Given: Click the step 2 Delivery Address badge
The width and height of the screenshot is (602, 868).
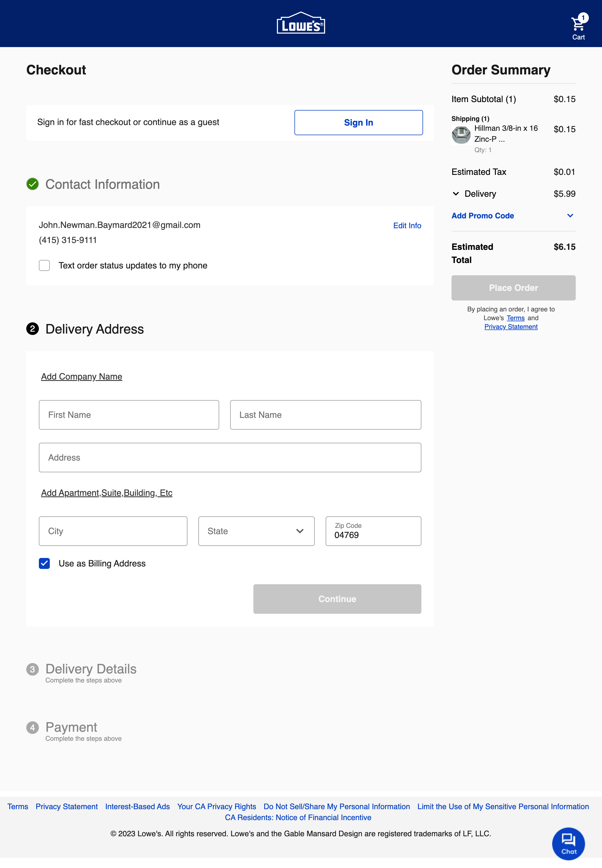Looking at the screenshot, I should 33,329.
